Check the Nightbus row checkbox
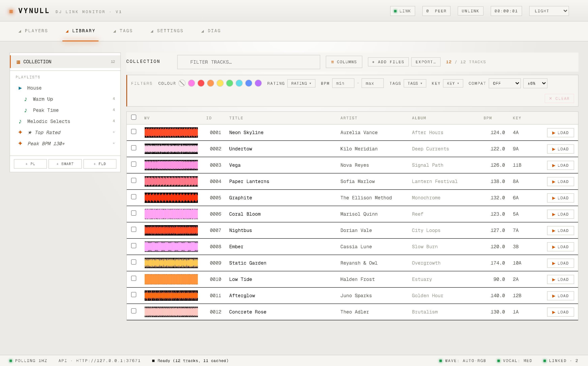 (134, 230)
